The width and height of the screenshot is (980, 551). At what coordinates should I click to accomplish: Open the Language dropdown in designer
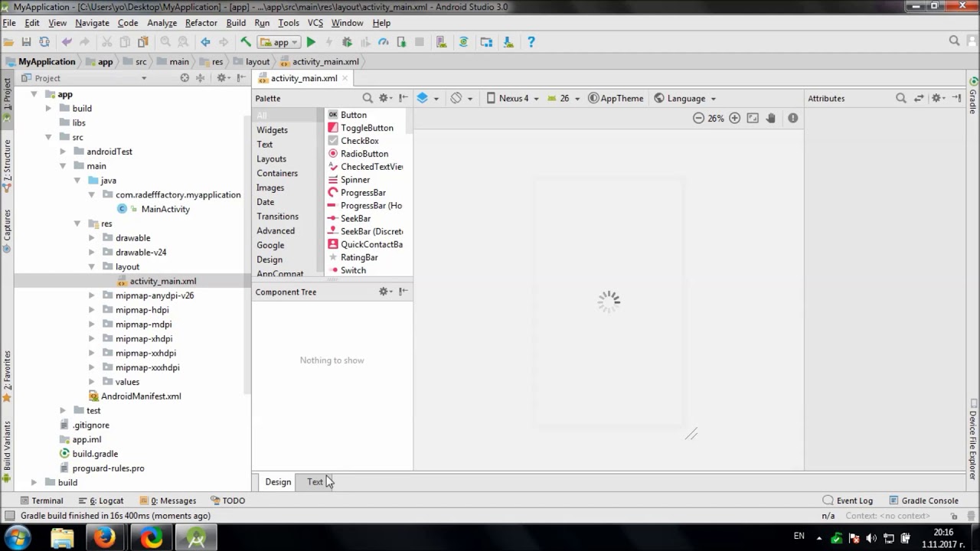coord(684,98)
